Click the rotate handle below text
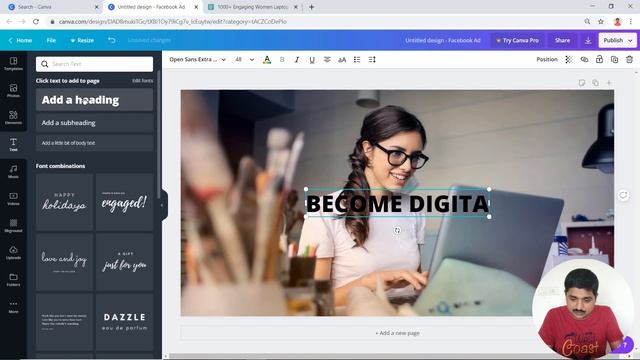The image size is (640, 360). coord(397,230)
